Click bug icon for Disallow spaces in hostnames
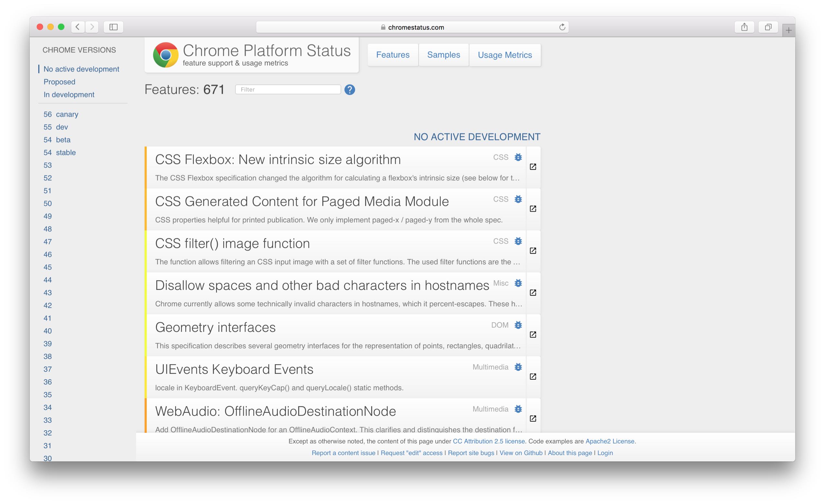Image resolution: width=825 pixels, height=504 pixels. [x=518, y=283]
